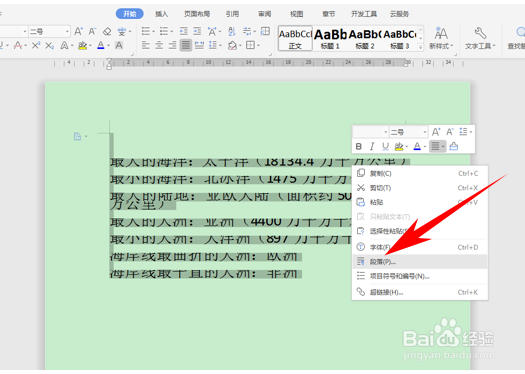Choose 剪切(T) from context menu
The height and width of the screenshot is (374, 525).
pos(420,188)
